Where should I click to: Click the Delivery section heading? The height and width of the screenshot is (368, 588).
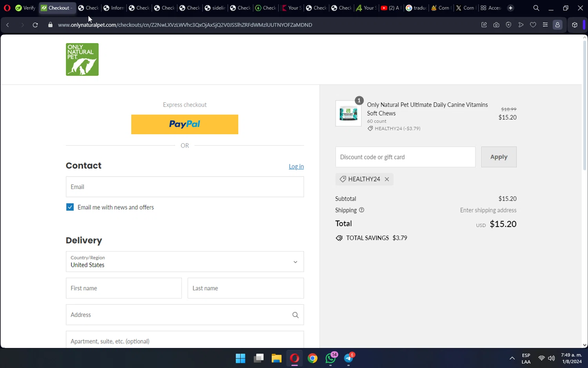click(x=84, y=240)
